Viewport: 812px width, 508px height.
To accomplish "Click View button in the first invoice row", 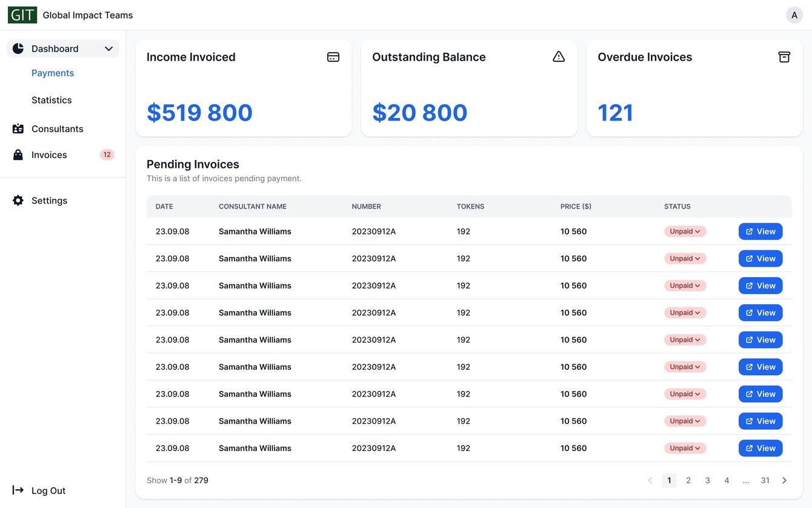I will (x=760, y=232).
